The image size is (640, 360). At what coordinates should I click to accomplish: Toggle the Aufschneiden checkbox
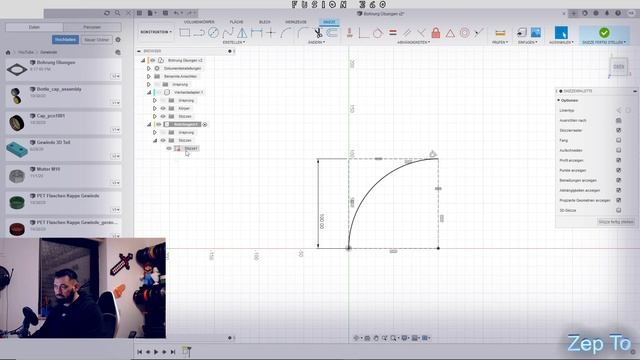point(618,150)
